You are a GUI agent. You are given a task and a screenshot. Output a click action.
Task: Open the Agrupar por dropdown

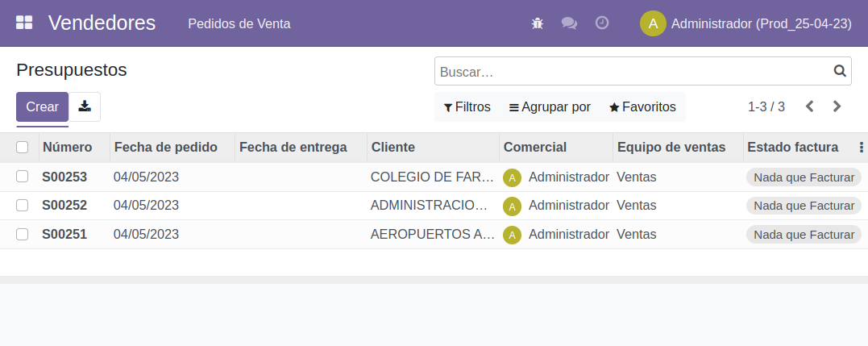[x=550, y=106]
